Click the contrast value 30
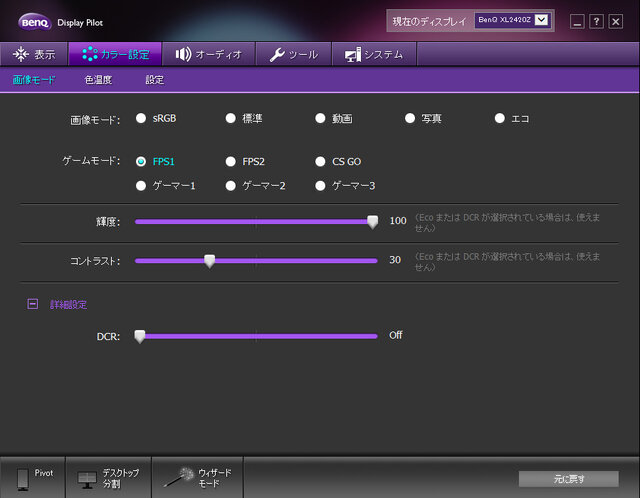Viewport: 640px width, 498px height. click(x=395, y=260)
